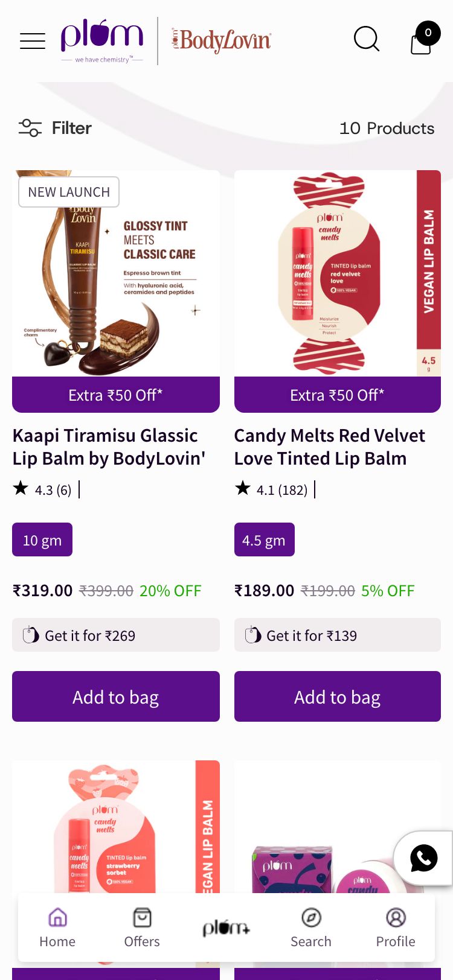Screen dimensions: 453x980
Task: Open the hamburger navigation menu
Action: point(32,40)
